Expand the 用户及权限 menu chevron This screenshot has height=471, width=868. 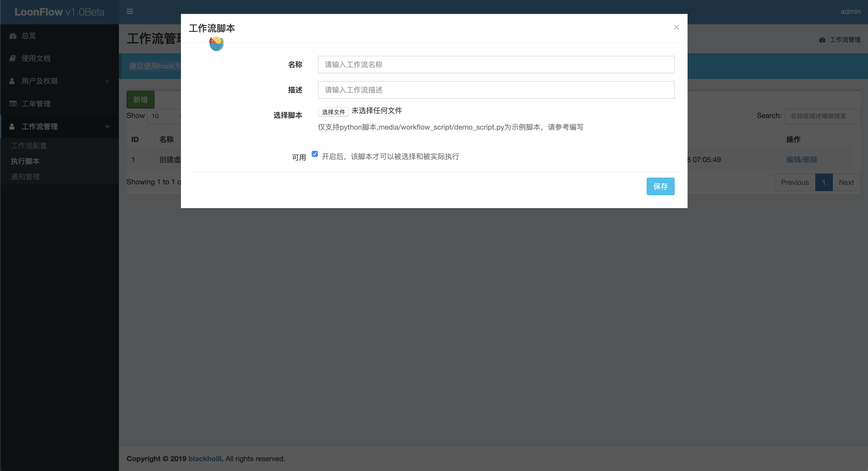pyautogui.click(x=108, y=81)
